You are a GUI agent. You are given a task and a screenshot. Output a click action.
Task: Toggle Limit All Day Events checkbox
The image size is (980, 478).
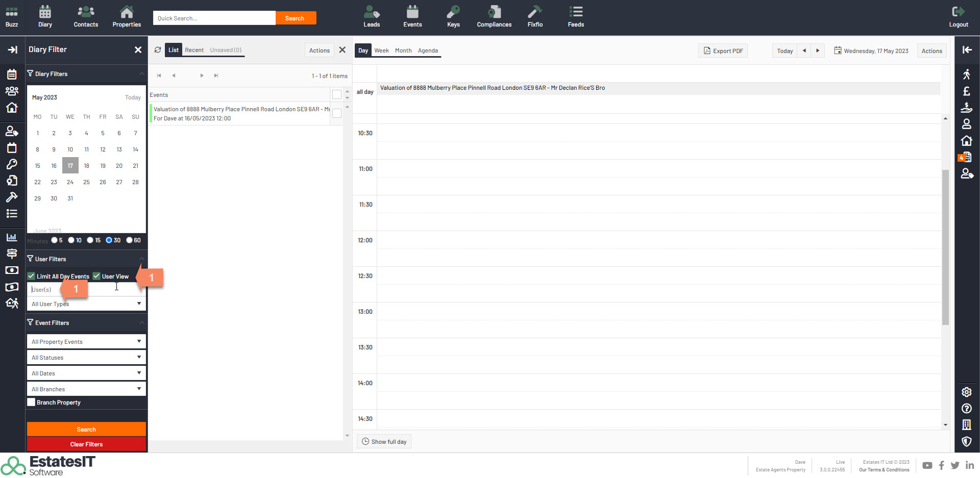pos(31,276)
